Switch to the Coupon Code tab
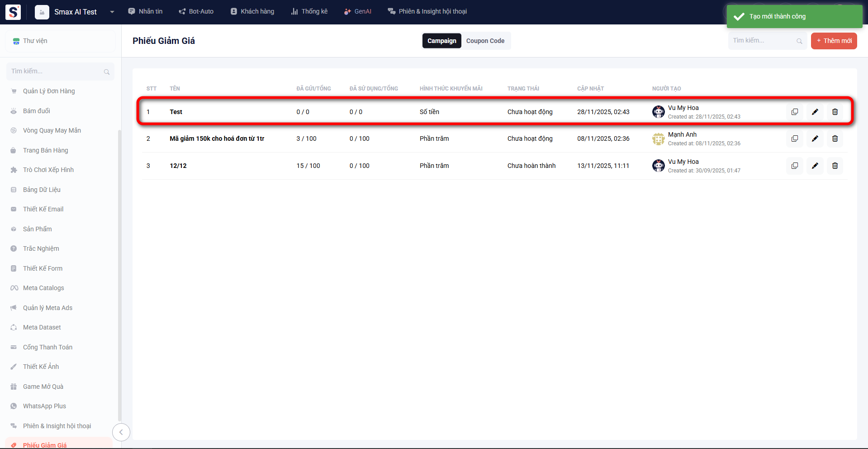 coord(485,41)
